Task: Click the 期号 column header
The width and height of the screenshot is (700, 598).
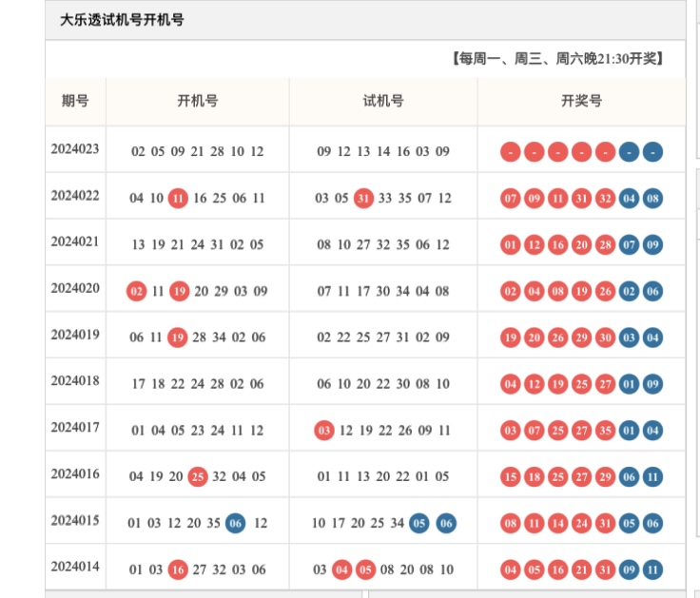Action: pos(75,101)
